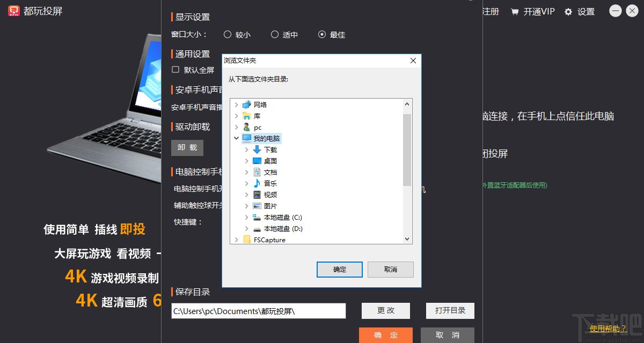Minimize the 都玩投屏 main window
This screenshot has width=644, height=343.
point(616,11)
